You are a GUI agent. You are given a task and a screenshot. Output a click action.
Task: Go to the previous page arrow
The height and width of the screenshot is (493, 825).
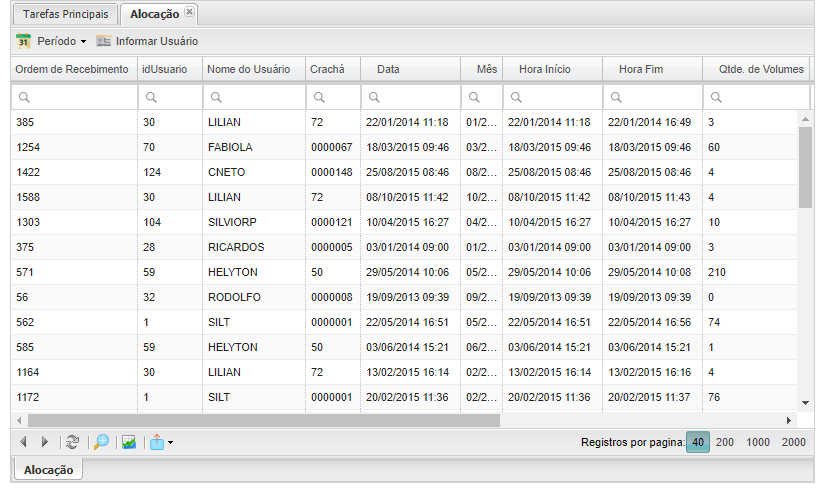pyautogui.click(x=23, y=442)
